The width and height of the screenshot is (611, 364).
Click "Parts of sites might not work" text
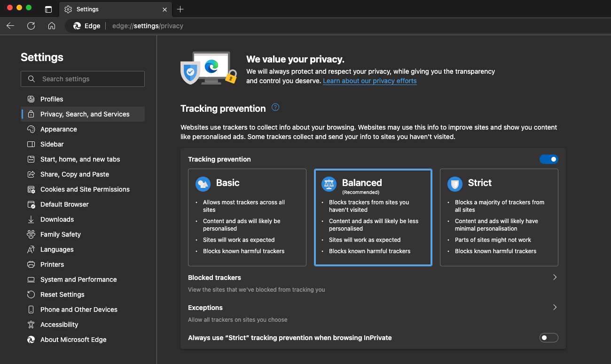click(493, 240)
